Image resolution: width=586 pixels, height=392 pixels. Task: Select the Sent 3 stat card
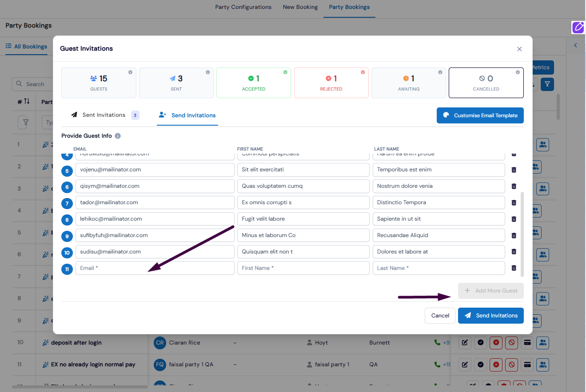pos(176,83)
